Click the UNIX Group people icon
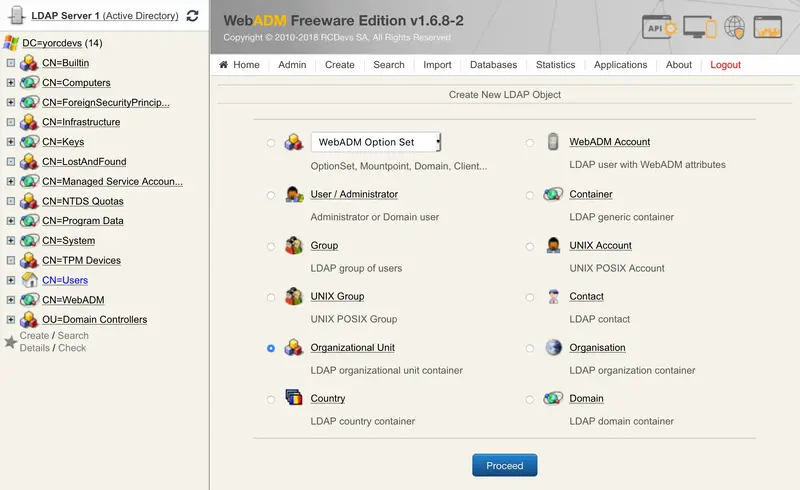Screen dimensions: 800x490 point(294,297)
